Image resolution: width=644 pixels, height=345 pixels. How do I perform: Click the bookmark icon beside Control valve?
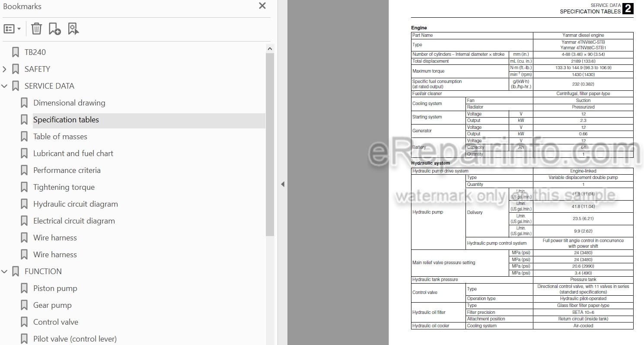[x=24, y=322]
